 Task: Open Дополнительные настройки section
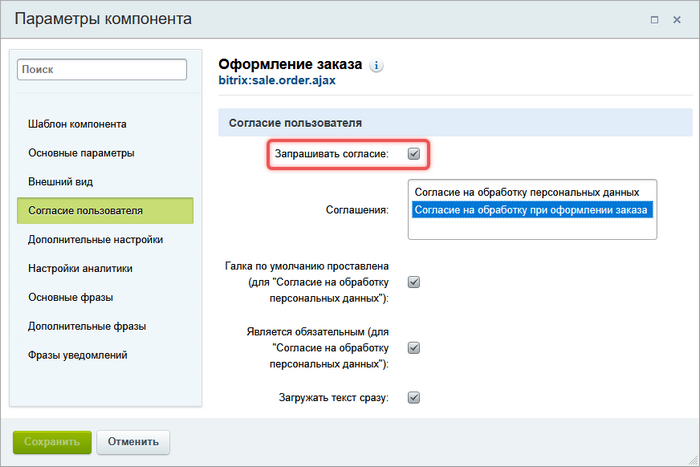pos(96,240)
